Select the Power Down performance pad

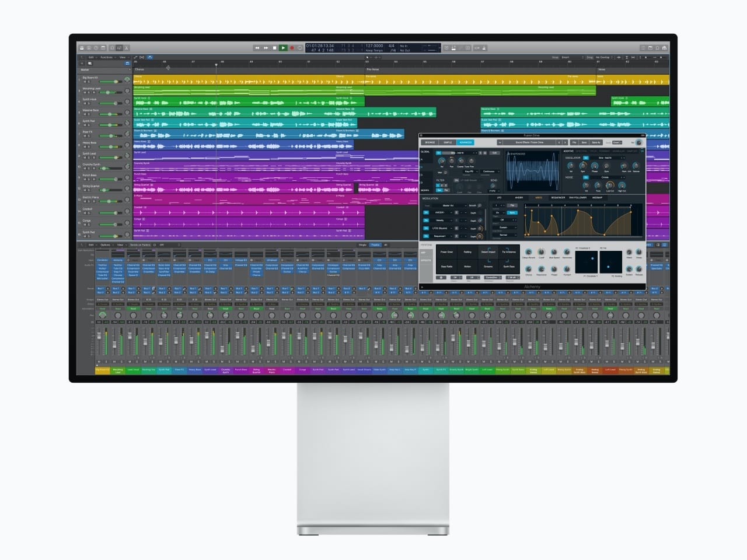447,252
